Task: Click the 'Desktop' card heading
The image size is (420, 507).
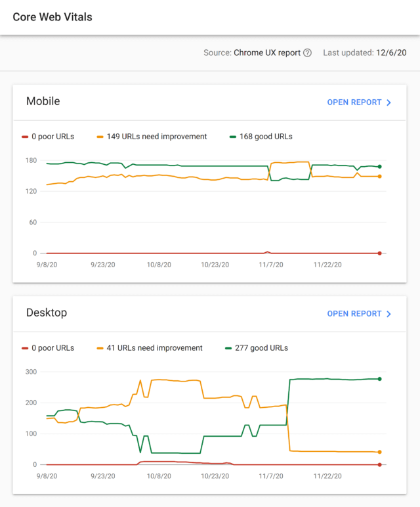Action: pos(47,313)
